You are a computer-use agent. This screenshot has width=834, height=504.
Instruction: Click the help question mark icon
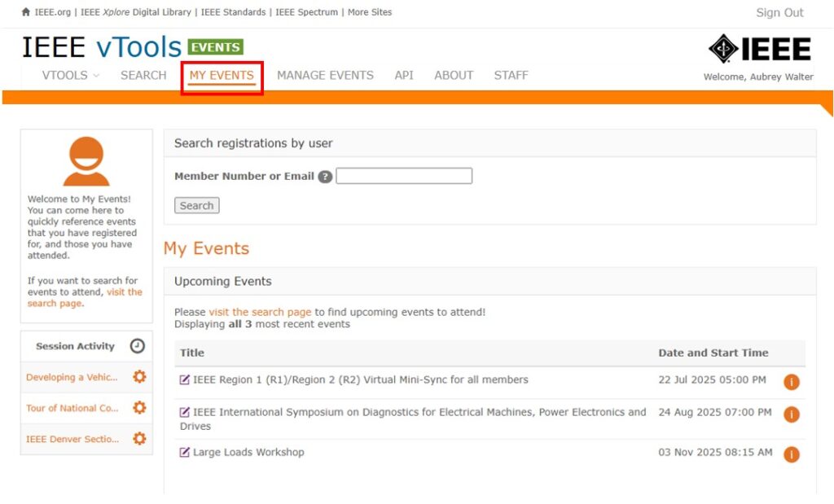[x=325, y=177]
